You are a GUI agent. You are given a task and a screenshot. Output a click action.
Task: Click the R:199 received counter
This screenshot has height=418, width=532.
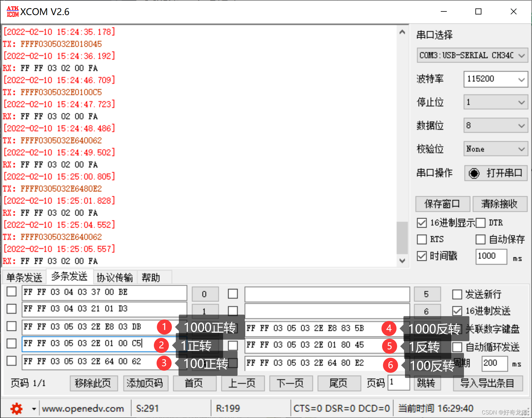point(228,409)
